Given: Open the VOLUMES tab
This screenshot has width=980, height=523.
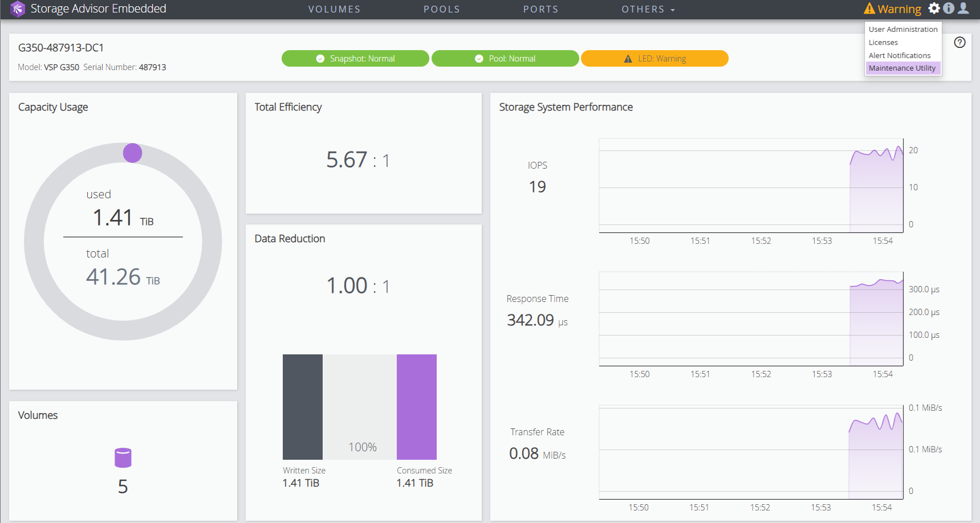Looking at the screenshot, I should click(334, 9).
